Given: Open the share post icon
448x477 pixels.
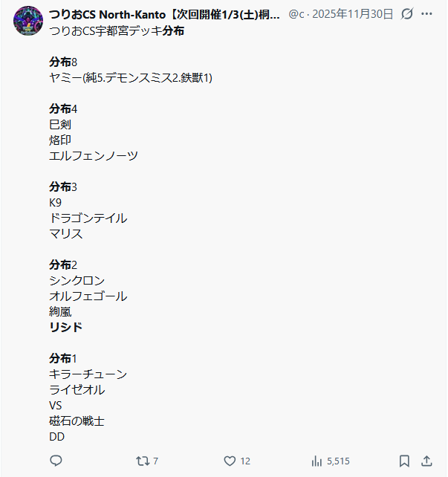Looking at the screenshot, I should (427, 461).
